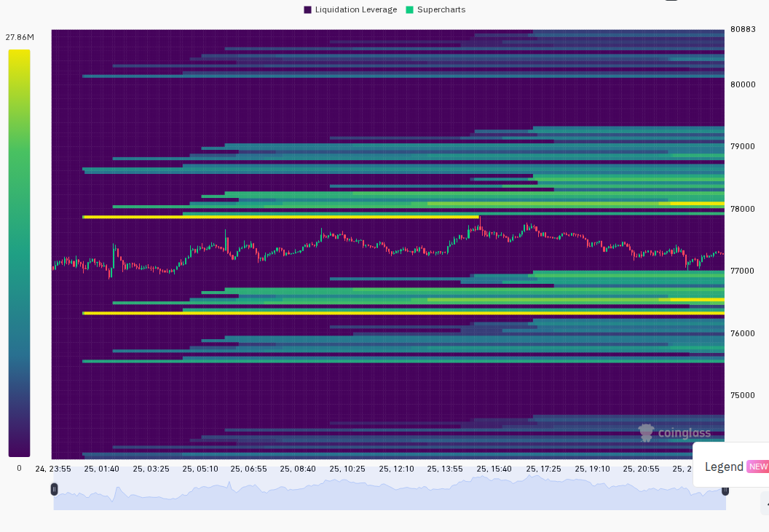Click the green Supercharts legend square
This screenshot has width=769, height=532.
pyautogui.click(x=410, y=9)
